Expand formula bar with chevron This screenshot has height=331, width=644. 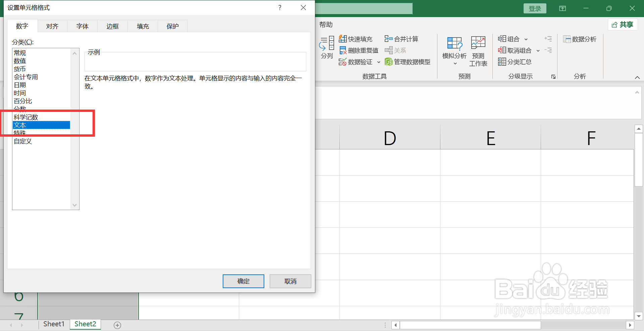pyautogui.click(x=637, y=92)
